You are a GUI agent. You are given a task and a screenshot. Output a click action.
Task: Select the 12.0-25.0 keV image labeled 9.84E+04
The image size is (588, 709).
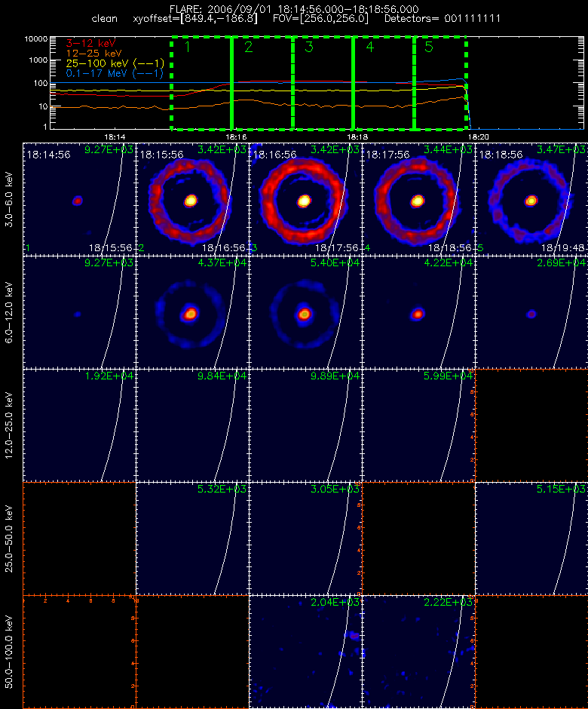click(x=192, y=425)
